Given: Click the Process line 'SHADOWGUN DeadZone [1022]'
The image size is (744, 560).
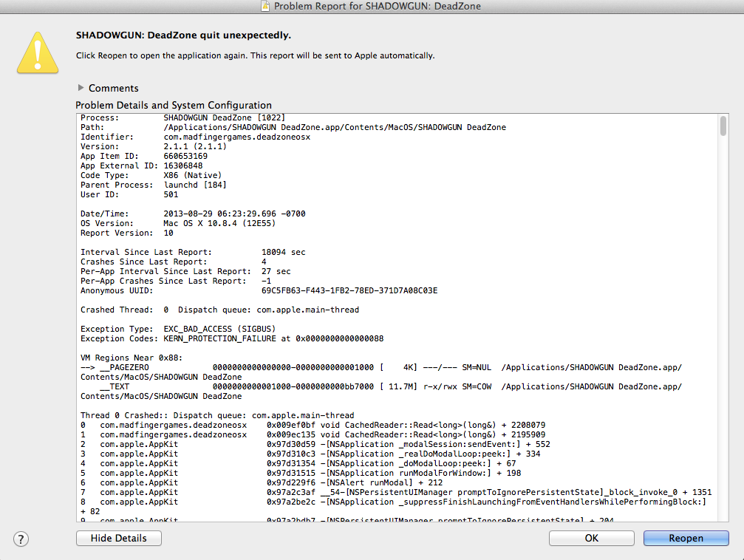Looking at the screenshot, I should pos(225,117).
